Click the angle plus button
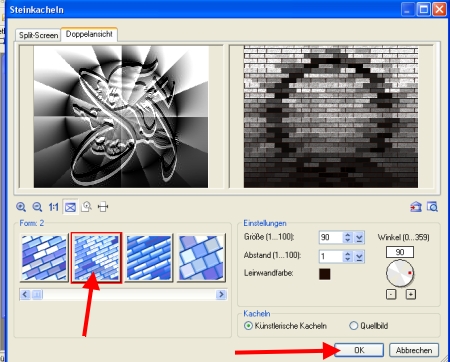 [411, 294]
